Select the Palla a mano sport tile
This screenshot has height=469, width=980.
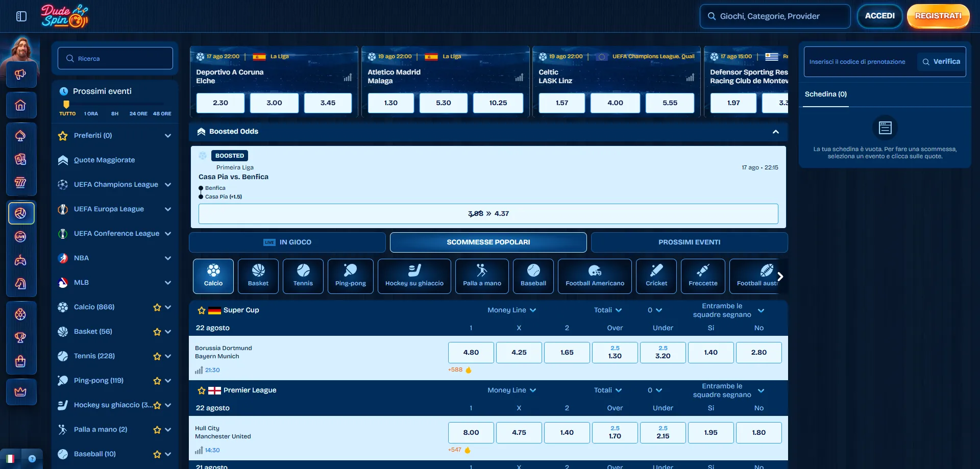(482, 276)
